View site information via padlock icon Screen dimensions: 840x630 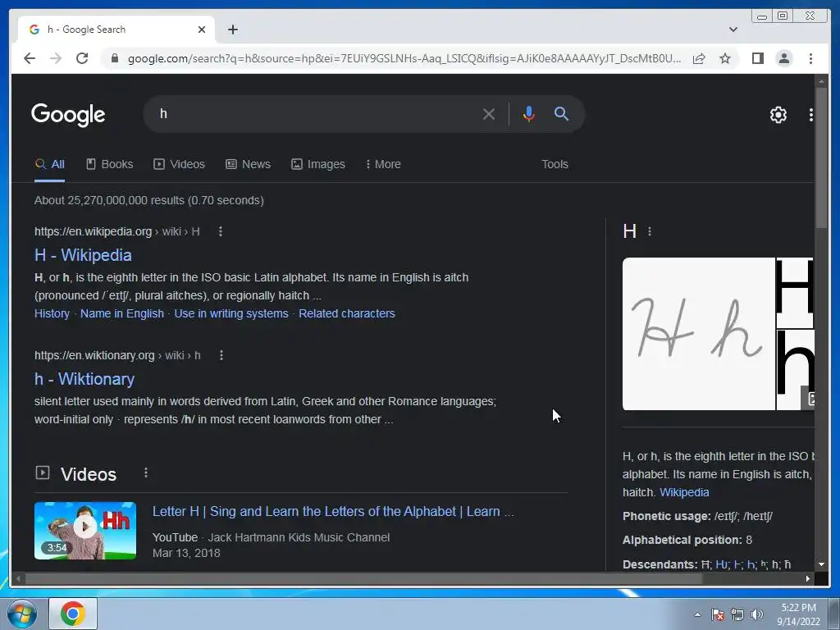pos(114,58)
